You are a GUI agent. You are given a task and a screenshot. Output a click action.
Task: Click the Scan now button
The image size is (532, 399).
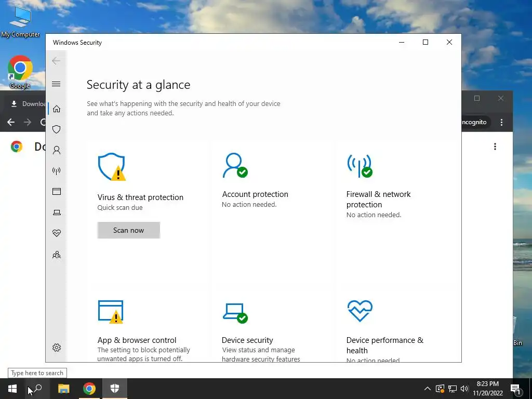(x=129, y=230)
